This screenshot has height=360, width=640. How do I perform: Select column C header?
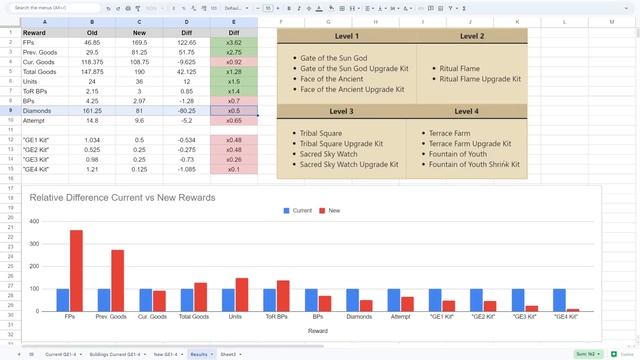coord(139,22)
